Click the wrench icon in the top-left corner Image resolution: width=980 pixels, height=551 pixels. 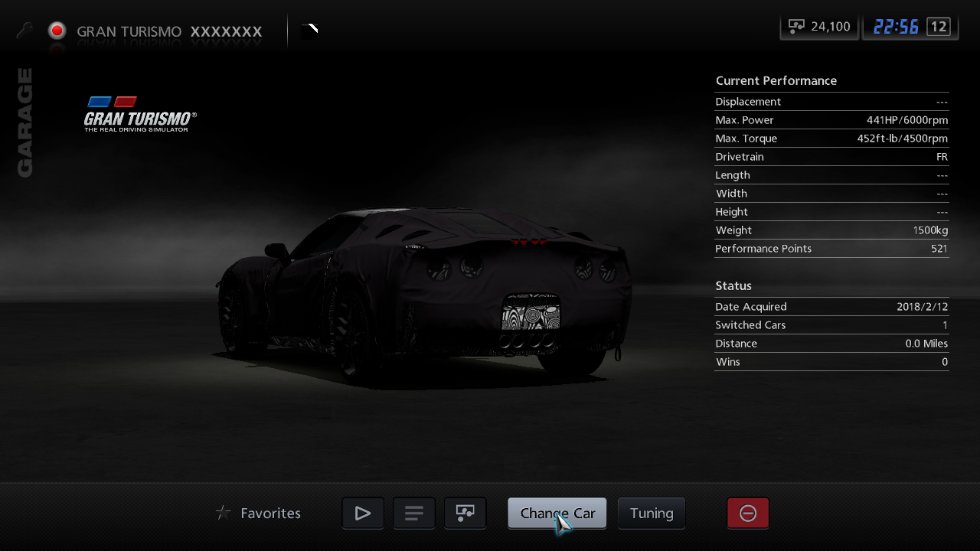(x=24, y=31)
